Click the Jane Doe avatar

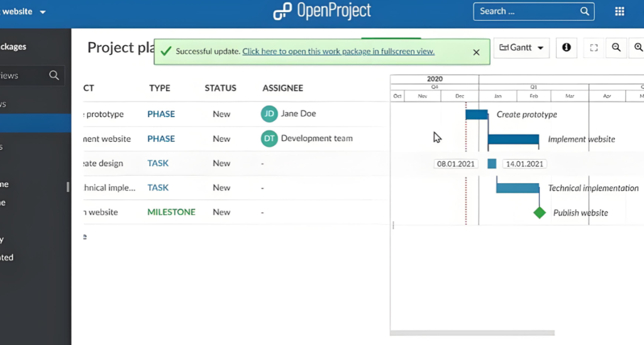(269, 114)
